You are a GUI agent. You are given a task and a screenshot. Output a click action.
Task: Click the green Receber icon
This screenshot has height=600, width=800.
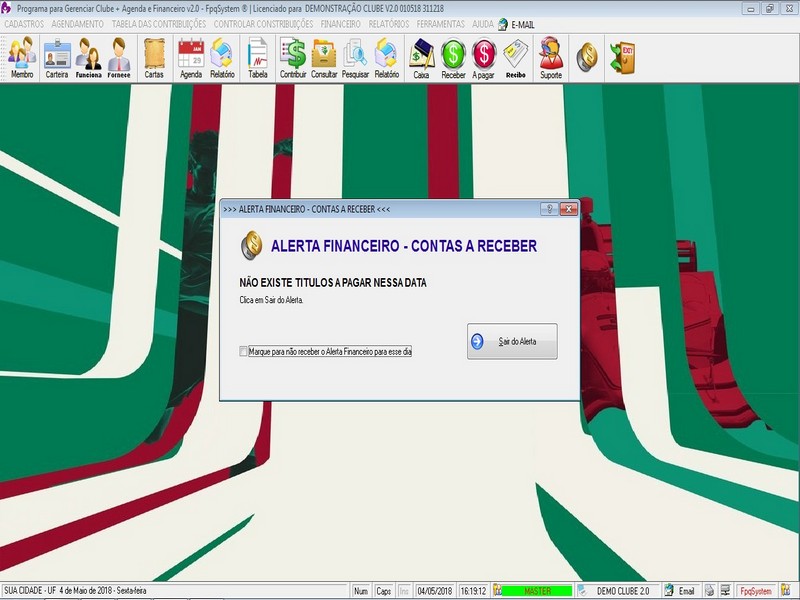click(x=453, y=58)
